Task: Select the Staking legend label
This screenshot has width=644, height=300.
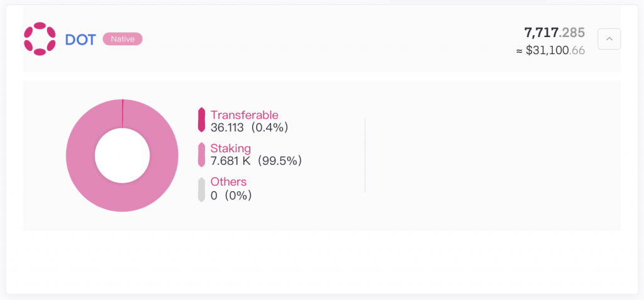Action: coord(230,148)
